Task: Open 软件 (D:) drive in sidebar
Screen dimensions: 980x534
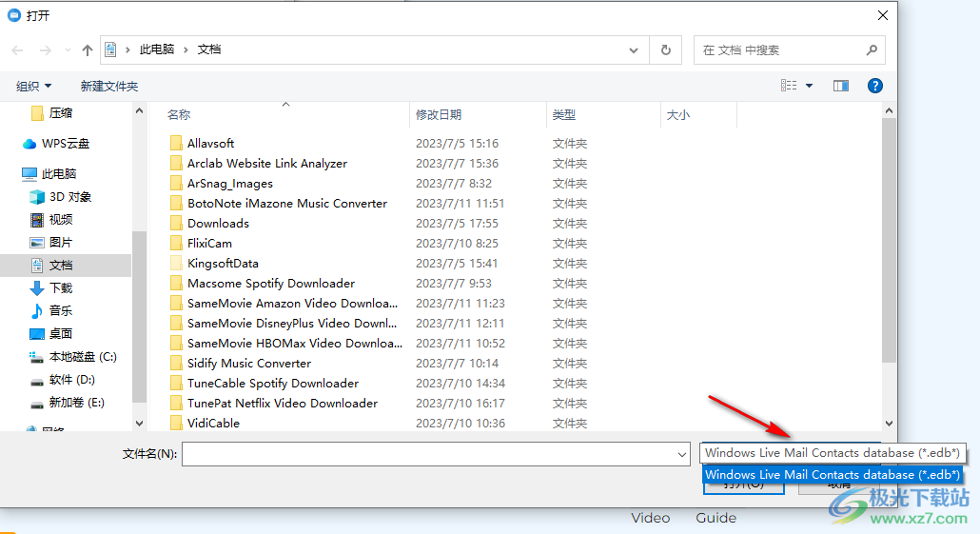Action: tap(71, 380)
